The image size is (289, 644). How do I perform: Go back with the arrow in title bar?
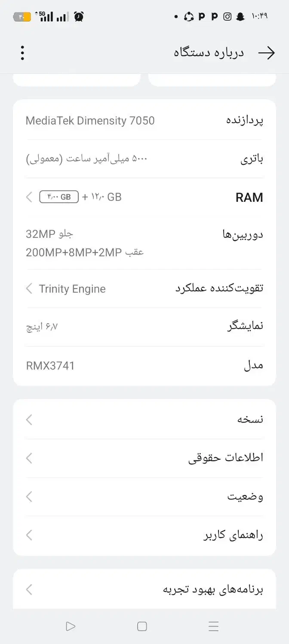tap(267, 52)
